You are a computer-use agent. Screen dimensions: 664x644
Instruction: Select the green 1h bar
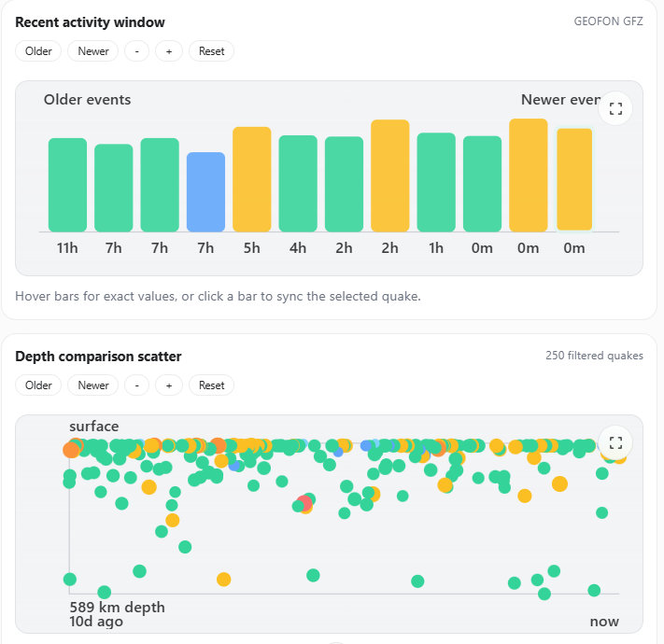click(436, 182)
